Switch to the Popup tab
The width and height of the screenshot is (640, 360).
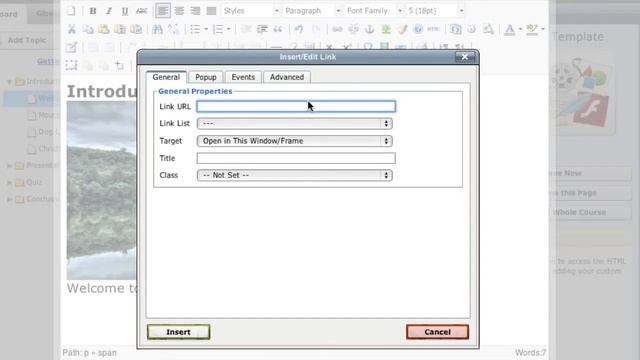point(206,77)
